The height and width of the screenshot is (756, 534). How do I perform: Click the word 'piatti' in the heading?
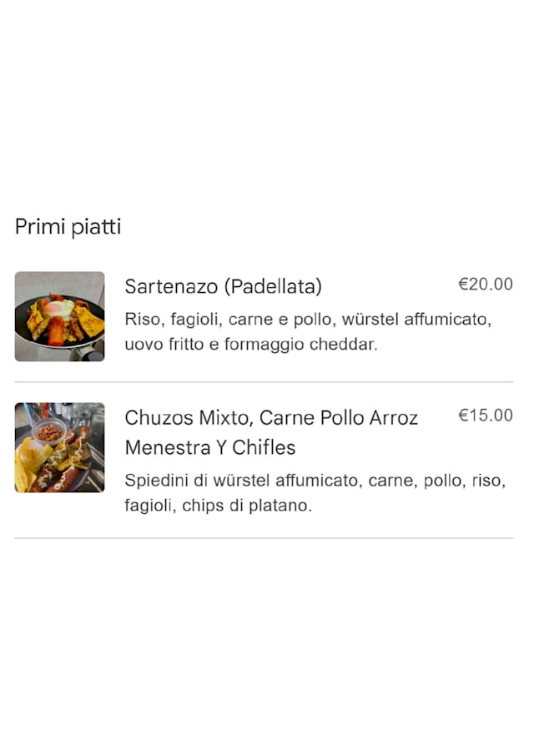(96, 226)
